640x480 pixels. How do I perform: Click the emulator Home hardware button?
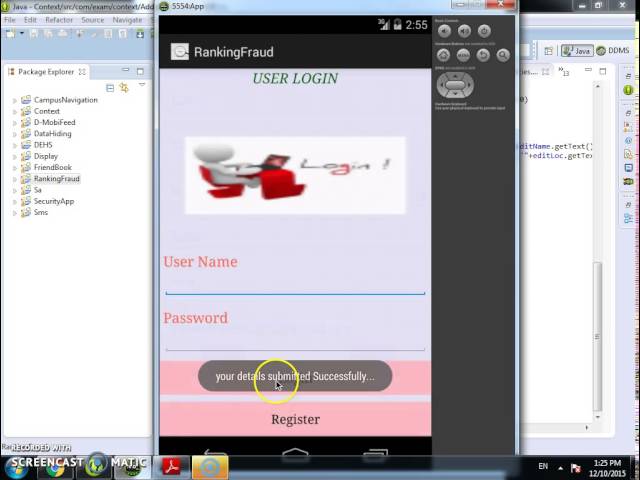pyautogui.click(x=444, y=55)
